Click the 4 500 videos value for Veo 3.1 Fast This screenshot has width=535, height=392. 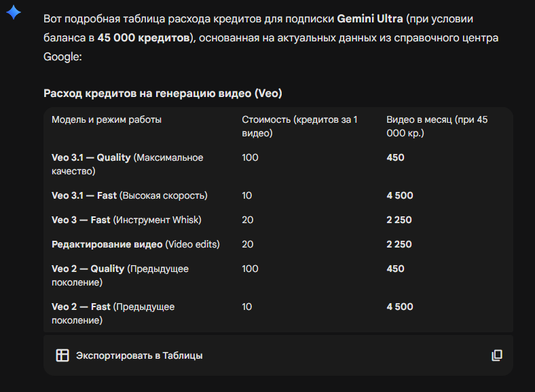coord(399,195)
